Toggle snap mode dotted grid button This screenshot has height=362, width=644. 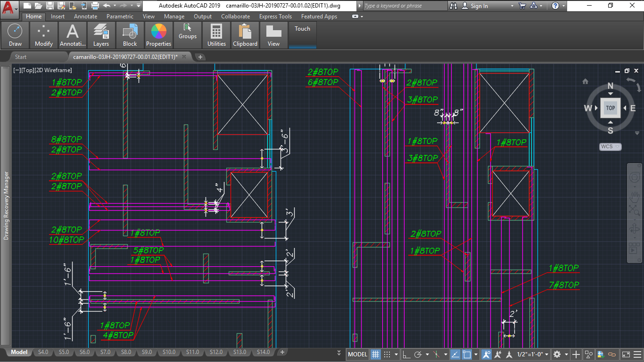(x=387, y=354)
